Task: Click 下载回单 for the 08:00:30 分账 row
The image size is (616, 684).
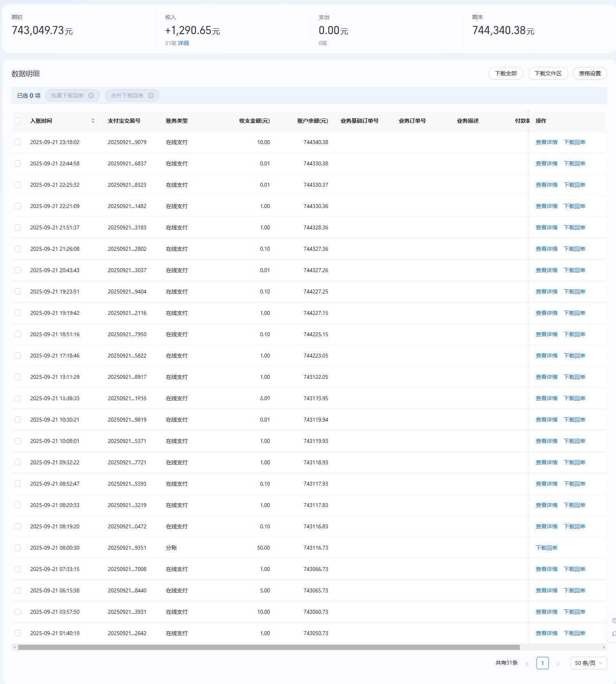Action: tap(546, 548)
